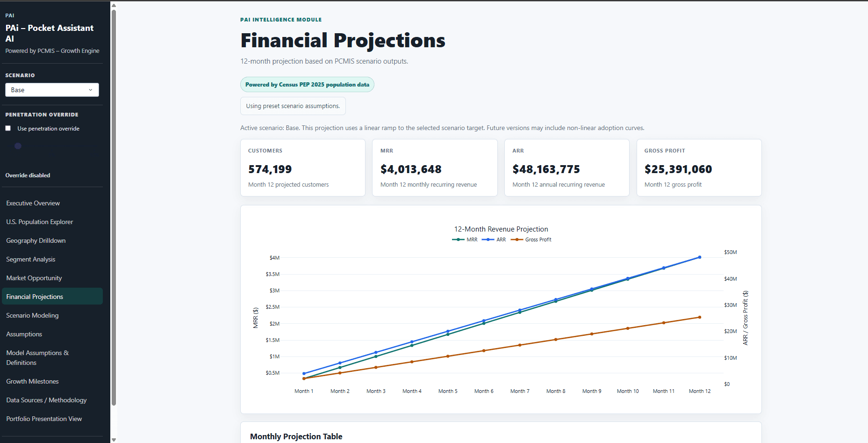Click the Month 12 Gross Profit data point
Screen dimensions: 868x443
[x=700, y=317]
